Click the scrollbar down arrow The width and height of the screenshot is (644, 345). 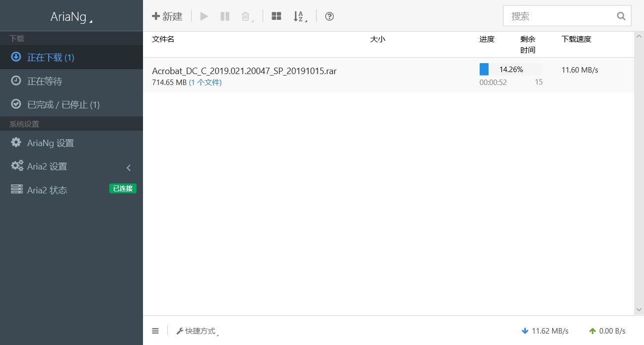click(x=639, y=310)
